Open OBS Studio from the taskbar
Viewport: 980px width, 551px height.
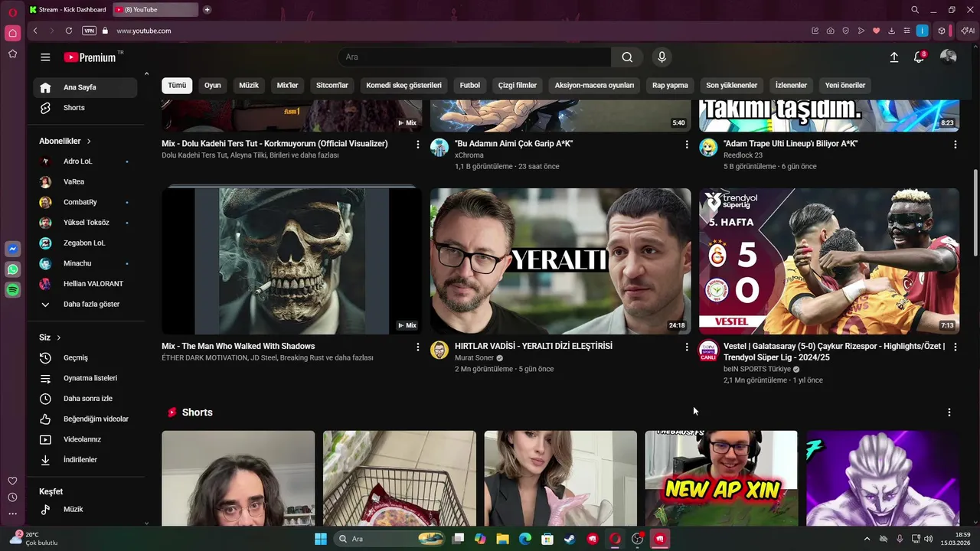point(637,539)
